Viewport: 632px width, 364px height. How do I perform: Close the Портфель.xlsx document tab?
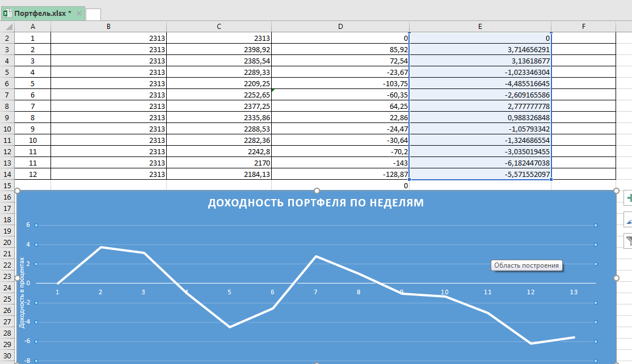pyautogui.click(x=78, y=13)
